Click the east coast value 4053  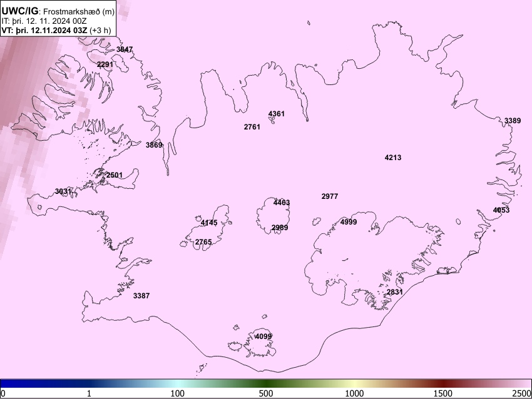tap(501, 210)
